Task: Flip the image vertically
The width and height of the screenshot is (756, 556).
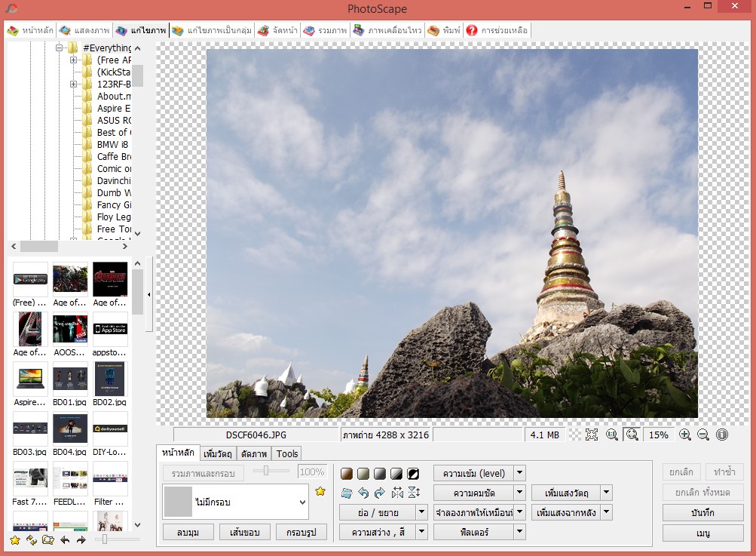Action: point(414,493)
